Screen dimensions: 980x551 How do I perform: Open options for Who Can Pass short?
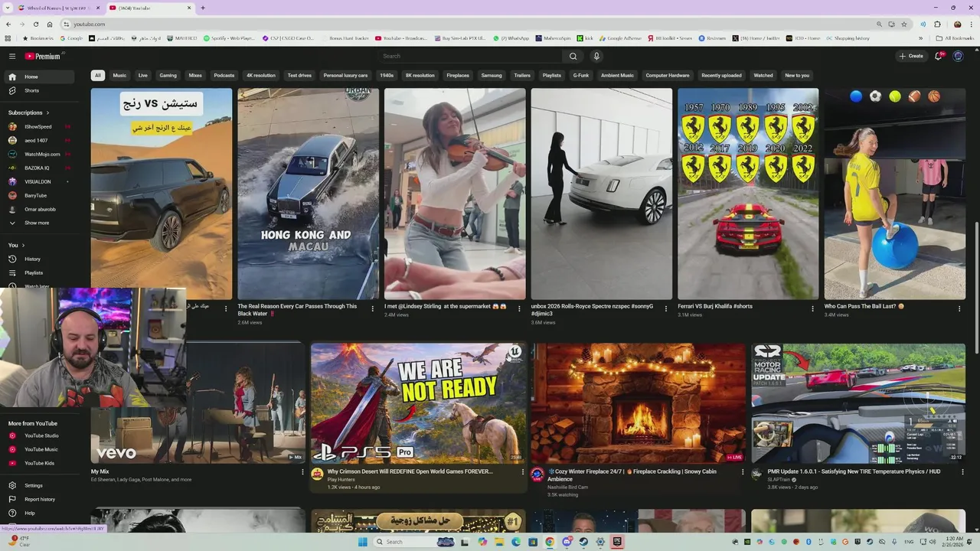[959, 308]
